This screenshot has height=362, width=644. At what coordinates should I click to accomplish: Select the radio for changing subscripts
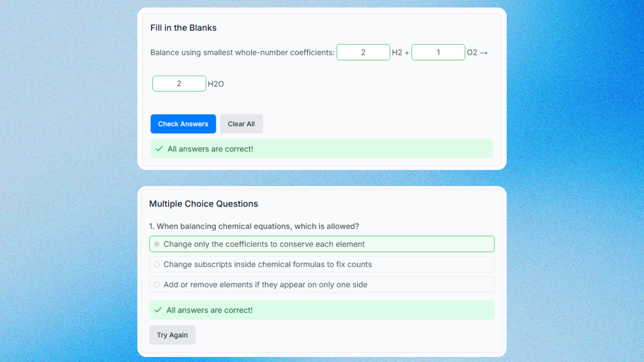pos(157,264)
